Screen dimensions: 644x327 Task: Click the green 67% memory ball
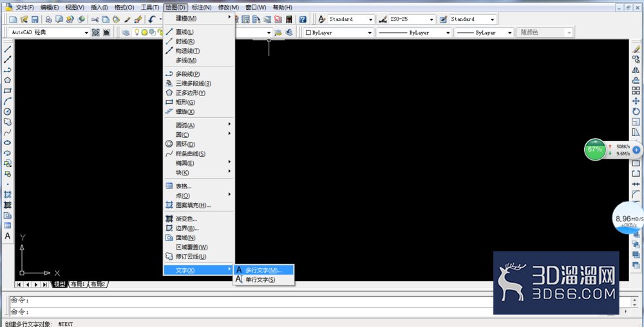click(x=594, y=149)
